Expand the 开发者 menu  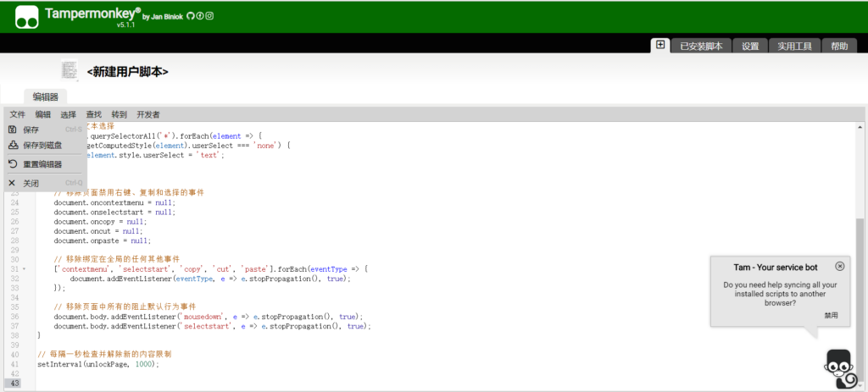pyautogui.click(x=147, y=114)
